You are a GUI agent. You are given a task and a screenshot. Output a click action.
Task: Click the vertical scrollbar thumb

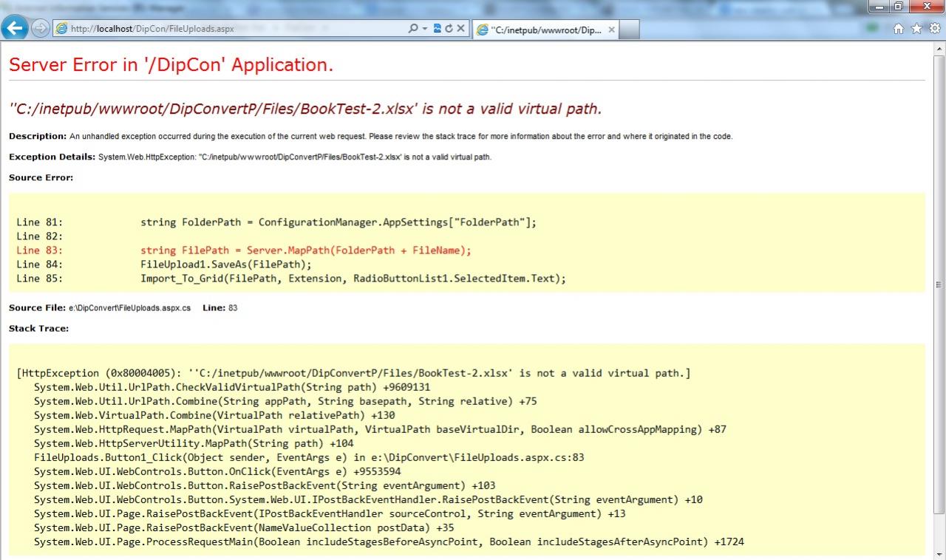pyautogui.click(x=939, y=284)
